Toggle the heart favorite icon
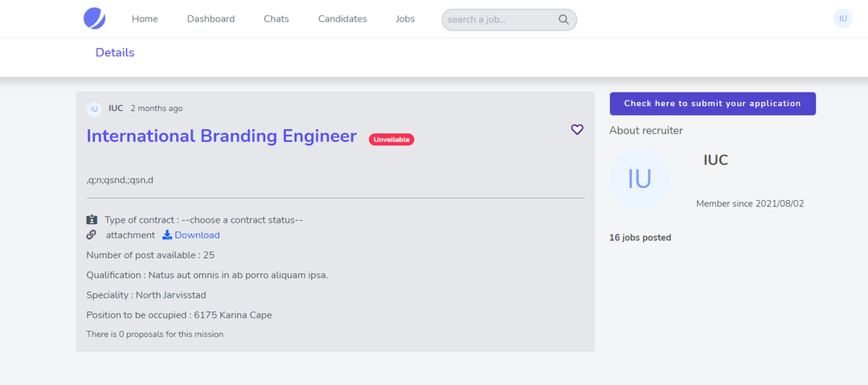Image resolution: width=868 pixels, height=385 pixels. pos(577,129)
